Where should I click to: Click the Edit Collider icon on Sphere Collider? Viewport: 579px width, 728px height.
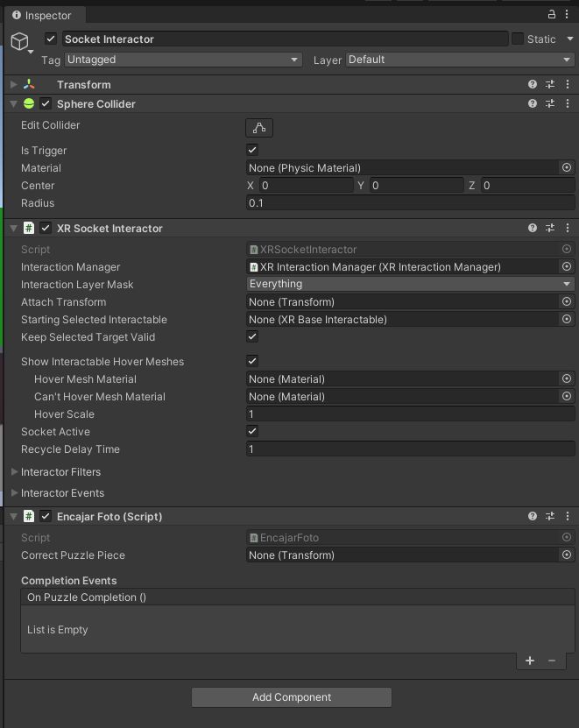(258, 127)
